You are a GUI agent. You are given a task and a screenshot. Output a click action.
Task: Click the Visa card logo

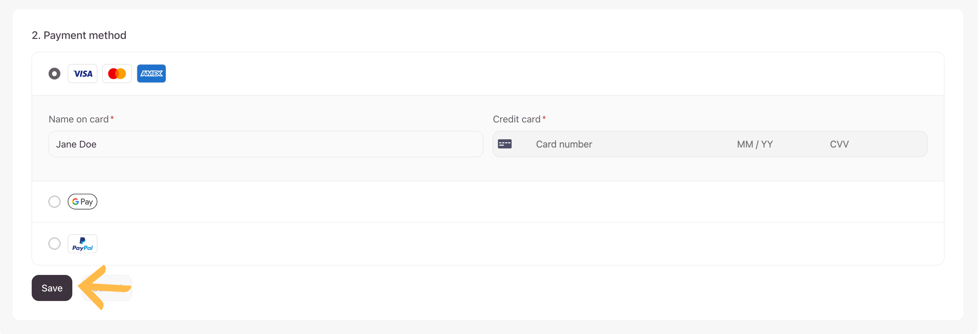point(83,73)
